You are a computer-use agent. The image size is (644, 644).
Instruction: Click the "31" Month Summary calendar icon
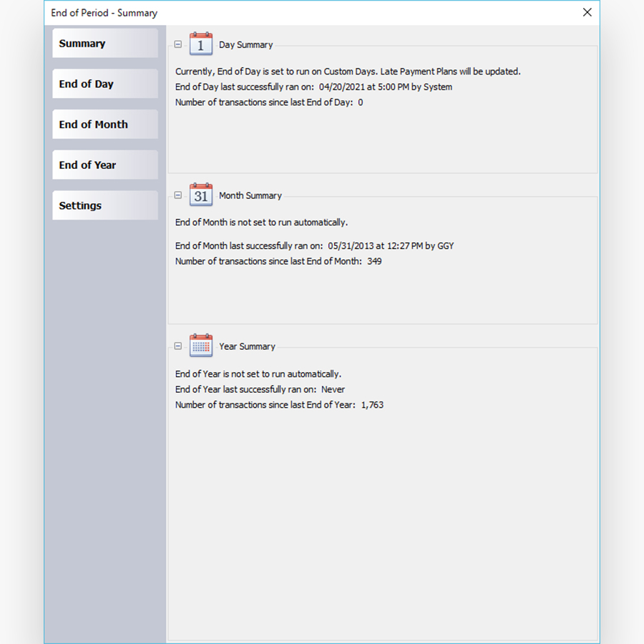(x=200, y=195)
